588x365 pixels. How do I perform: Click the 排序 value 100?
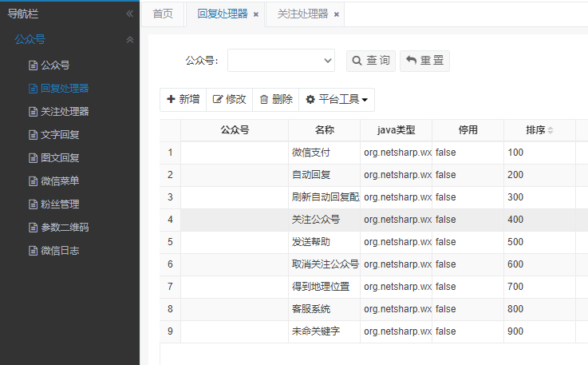coord(515,153)
